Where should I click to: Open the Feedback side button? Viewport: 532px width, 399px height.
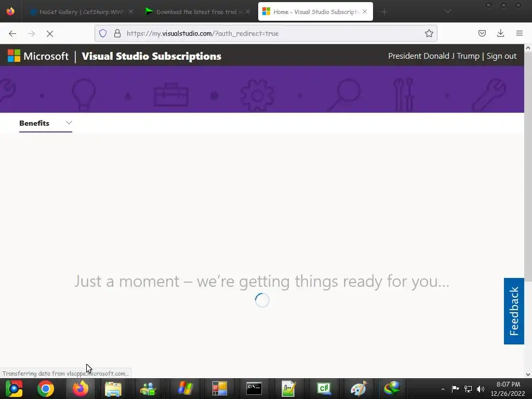pyautogui.click(x=514, y=311)
